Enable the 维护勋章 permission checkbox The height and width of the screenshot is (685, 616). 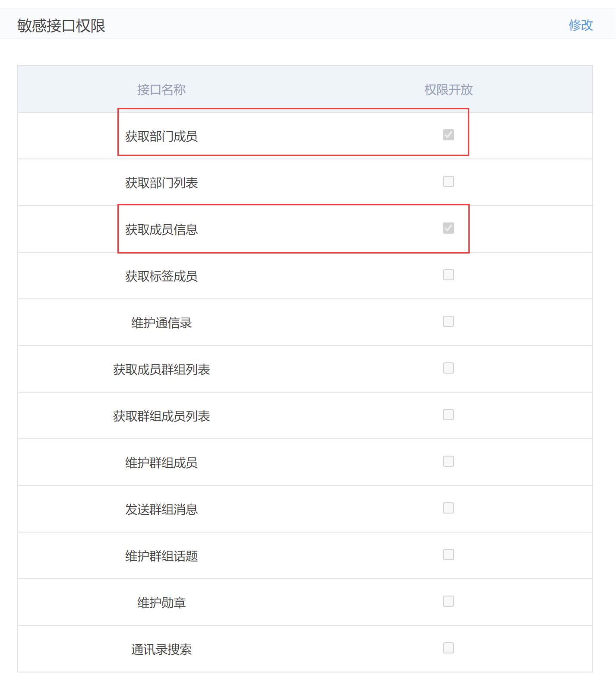pos(448,602)
